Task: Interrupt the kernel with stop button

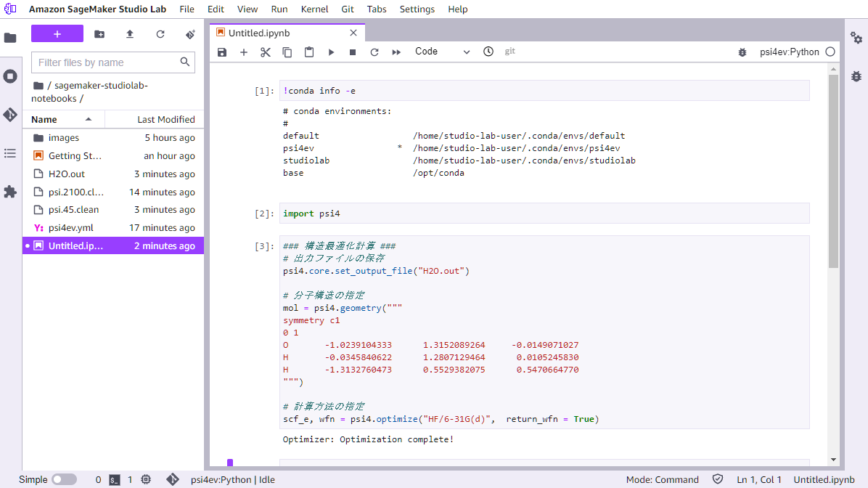Action: pos(353,52)
